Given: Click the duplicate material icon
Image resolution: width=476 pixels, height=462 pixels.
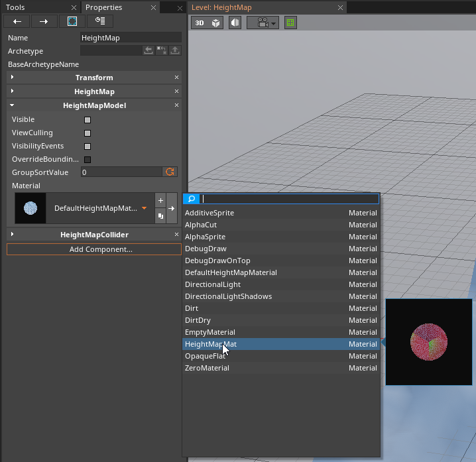Looking at the screenshot, I should click(160, 216).
